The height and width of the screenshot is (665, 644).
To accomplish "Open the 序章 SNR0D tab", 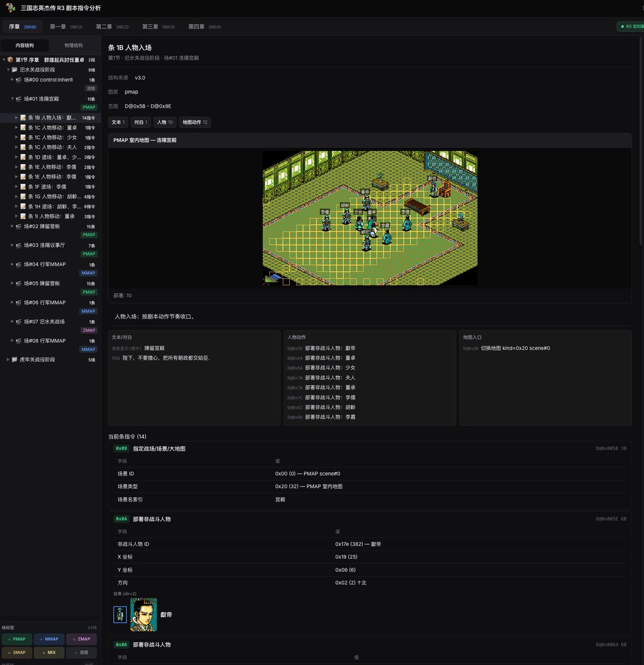I will (x=22, y=27).
